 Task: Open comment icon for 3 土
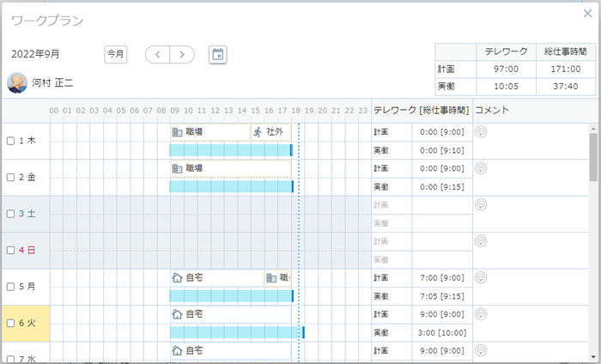(x=481, y=204)
